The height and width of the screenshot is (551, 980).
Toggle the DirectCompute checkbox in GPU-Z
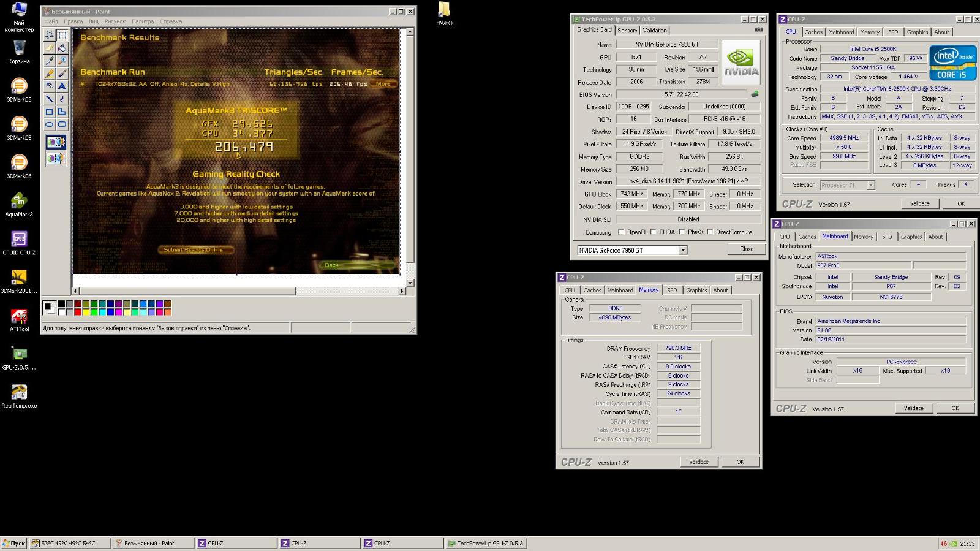(710, 232)
